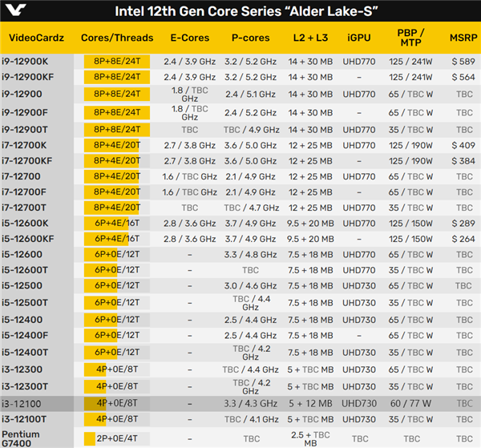
Task: Click the i9-12900KF row name
Action: coord(27,77)
